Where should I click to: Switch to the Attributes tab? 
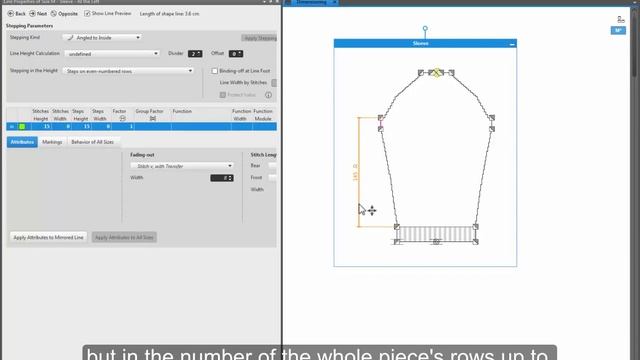point(22,142)
